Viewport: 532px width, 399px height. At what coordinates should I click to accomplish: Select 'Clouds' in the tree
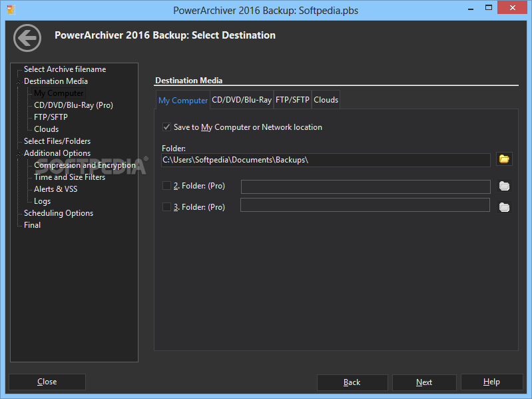pos(47,129)
